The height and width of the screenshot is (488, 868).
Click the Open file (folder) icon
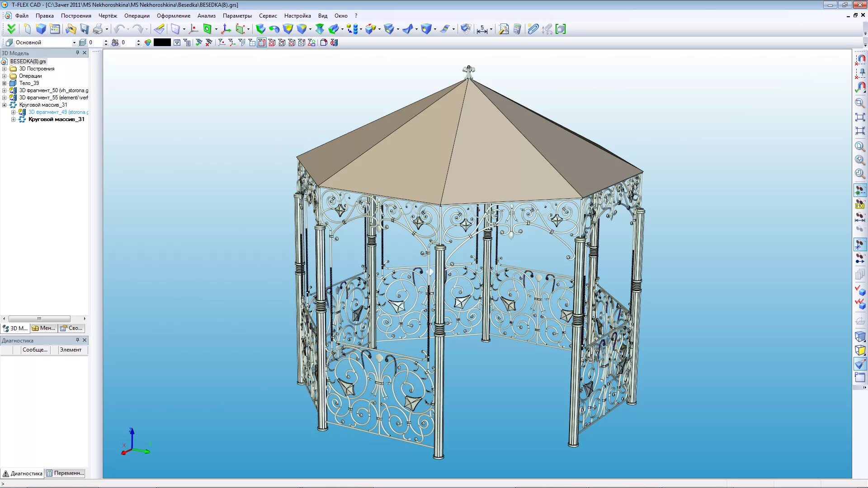click(x=71, y=29)
